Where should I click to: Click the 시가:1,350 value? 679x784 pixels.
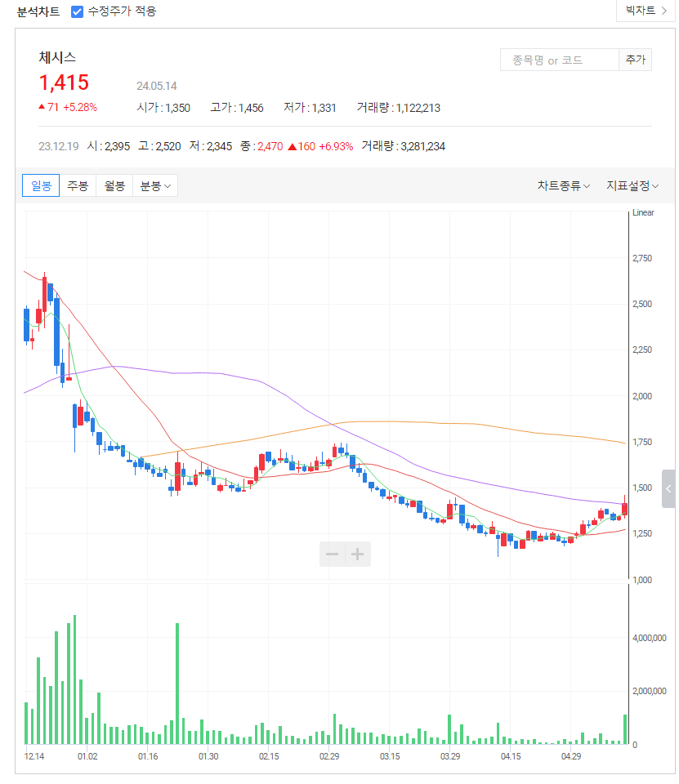pyautogui.click(x=163, y=108)
